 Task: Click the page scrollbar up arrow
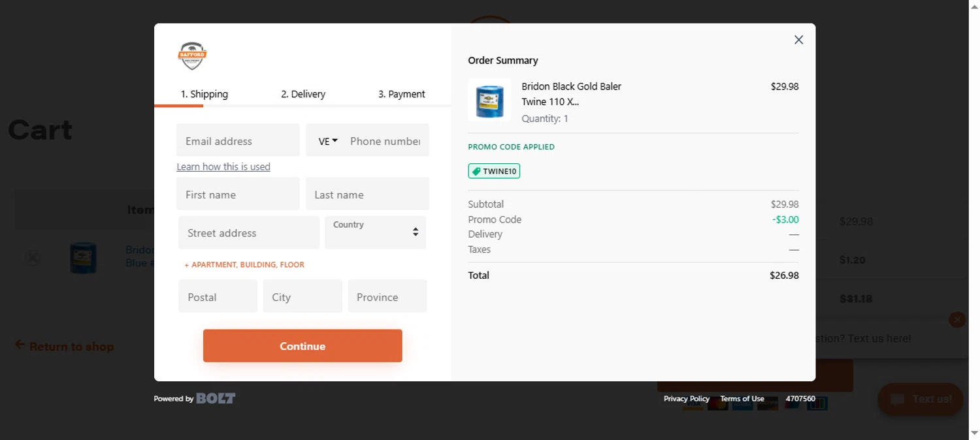pyautogui.click(x=974, y=5)
